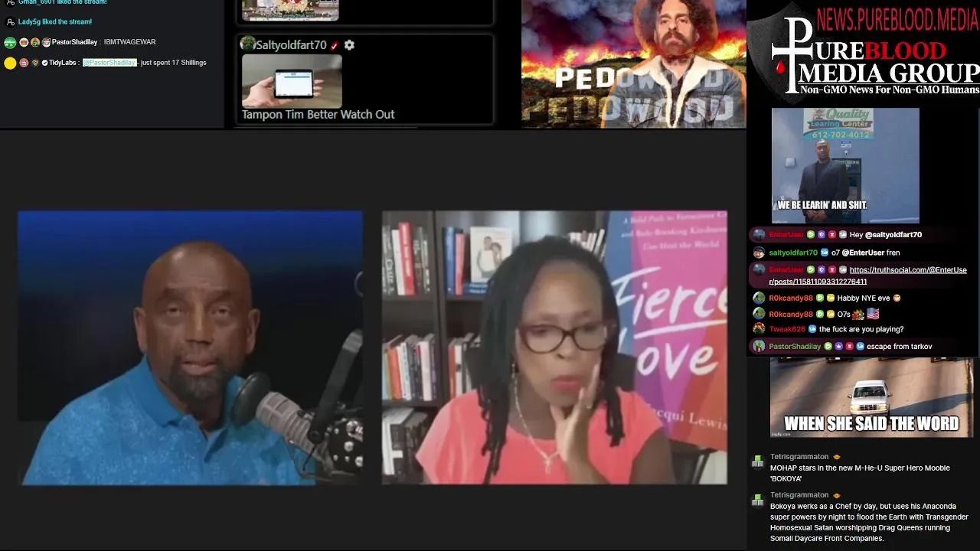Click EnterUser's avatar on 'Hey @saltyoldfart70' message
Viewport: 980px width, 551px height.
759,235
